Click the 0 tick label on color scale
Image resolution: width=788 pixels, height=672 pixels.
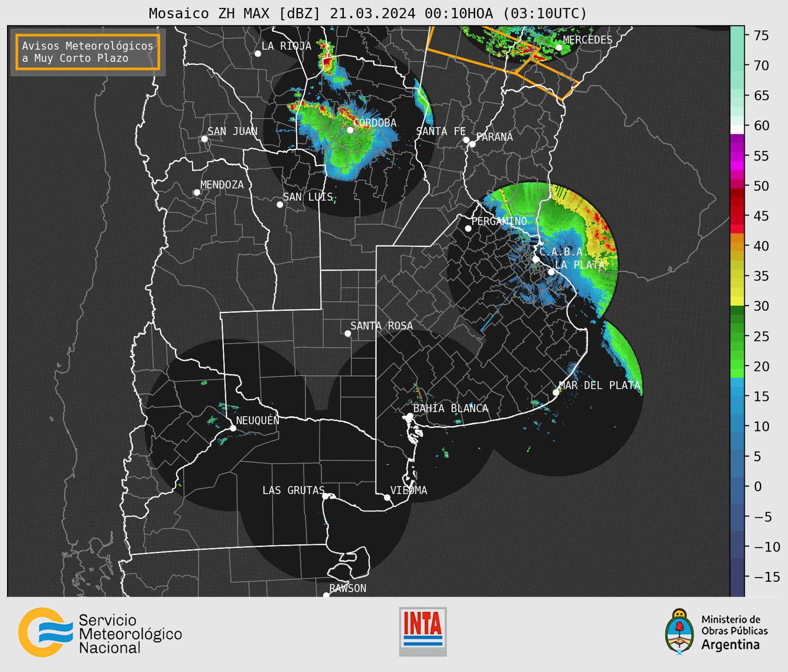tap(757, 486)
